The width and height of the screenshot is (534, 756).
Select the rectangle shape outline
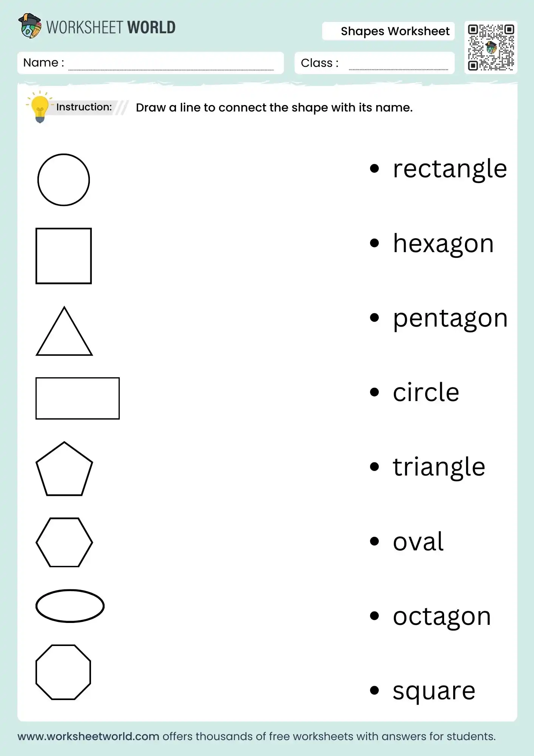[77, 398]
